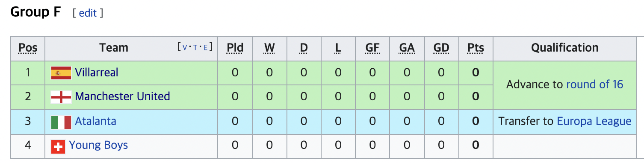The height and width of the screenshot is (163, 644).
Task: Click the edit link next to Group F
Action: [88, 13]
